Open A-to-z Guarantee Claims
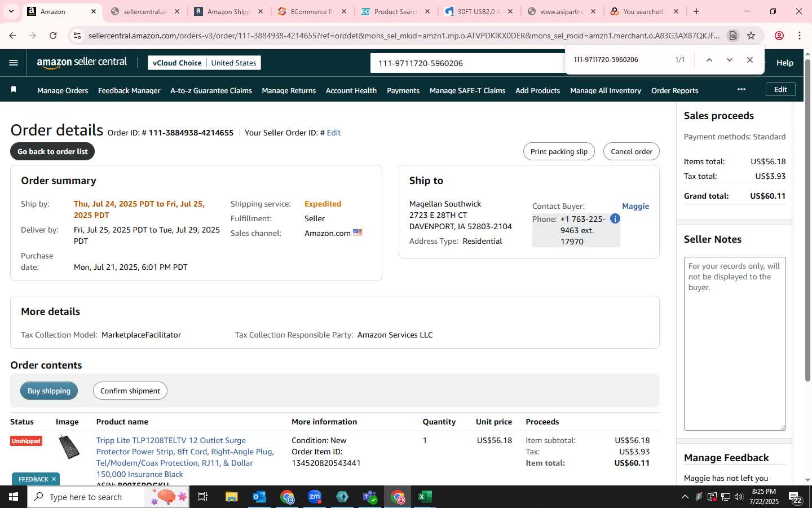This screenshot has width=812, height=508. click(211, 90)
